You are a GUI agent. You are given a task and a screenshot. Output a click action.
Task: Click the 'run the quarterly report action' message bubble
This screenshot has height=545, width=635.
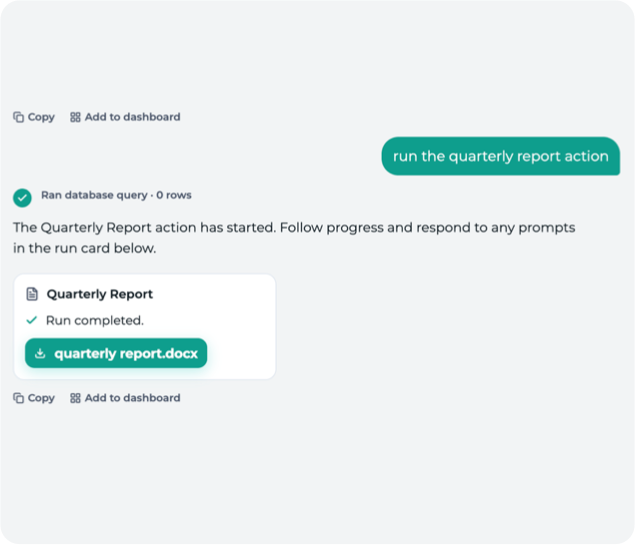pos(501,156)
